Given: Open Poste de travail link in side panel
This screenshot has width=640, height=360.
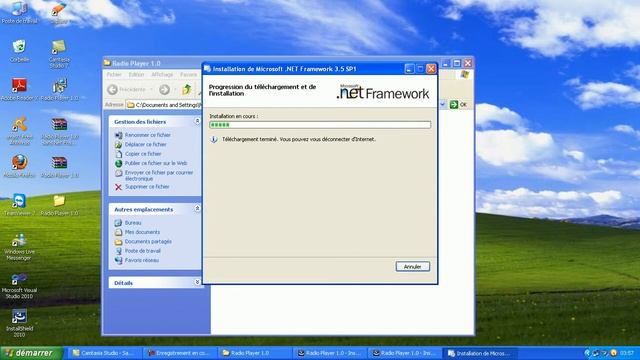Looking at the screenshot, I should pyautogui.click(x=142, y=251).
